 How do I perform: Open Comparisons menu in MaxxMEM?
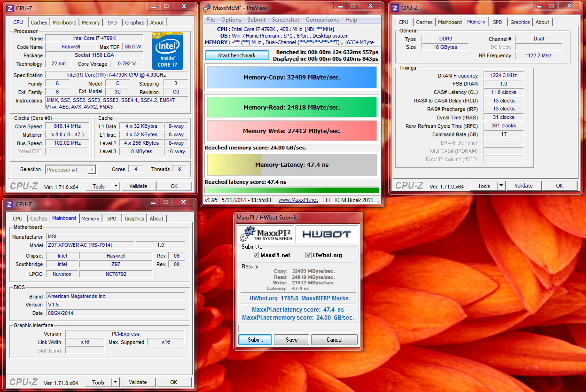point(322,20)
